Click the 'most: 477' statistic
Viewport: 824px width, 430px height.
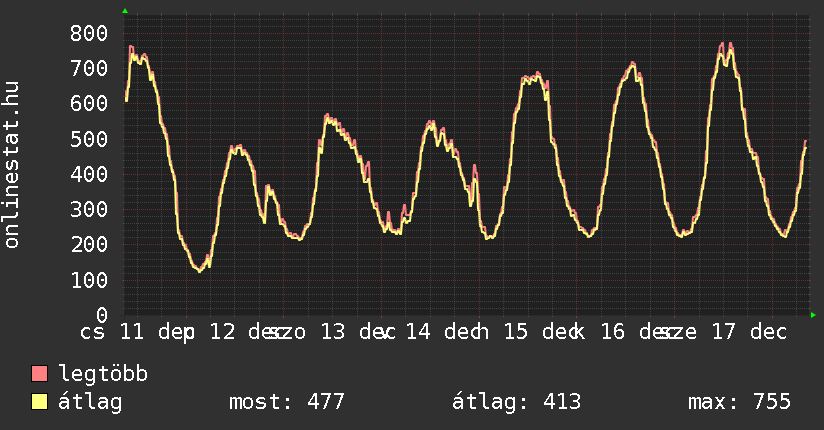[286, 403]
